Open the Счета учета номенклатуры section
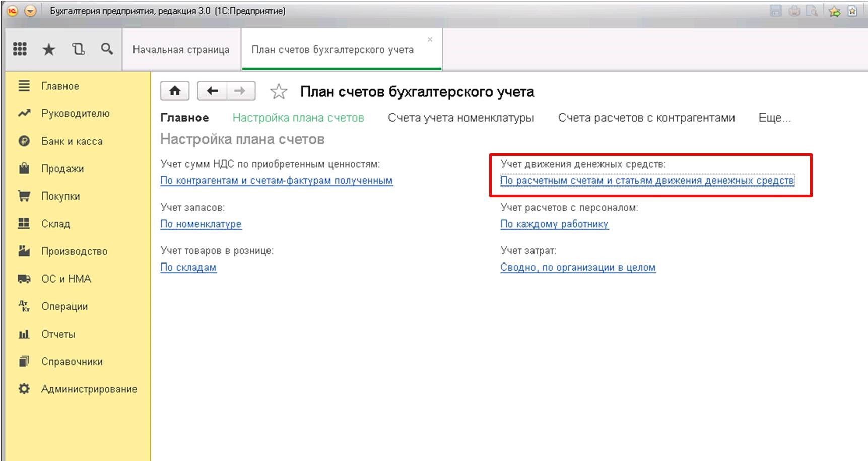 coord(460,118)
